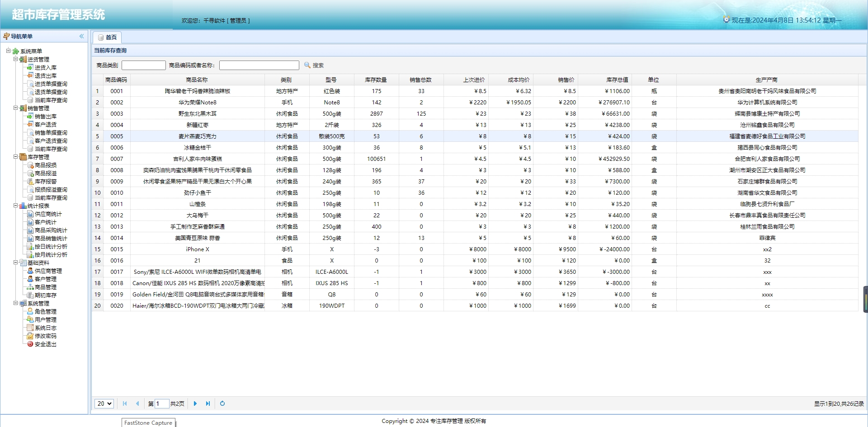This screenshot has width=868, height=427.
Task: Open 销售出库 menu item
Action: pyautogui.click(x=45, y=116)
